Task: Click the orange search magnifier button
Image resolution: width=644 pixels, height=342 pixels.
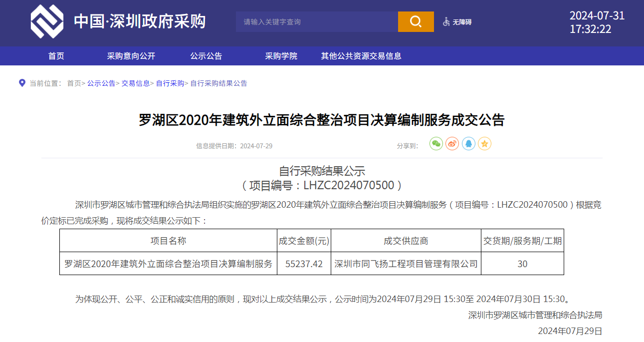Action: 416,21
